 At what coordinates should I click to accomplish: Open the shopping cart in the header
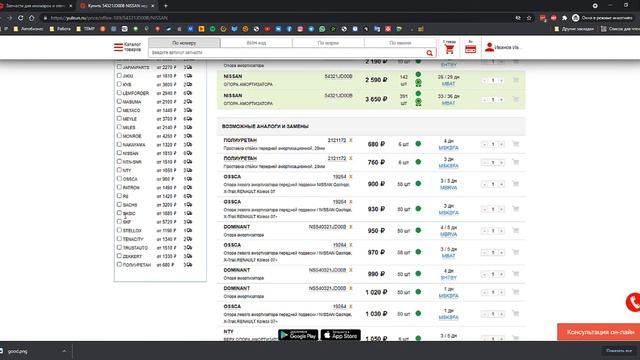[449, 49]
